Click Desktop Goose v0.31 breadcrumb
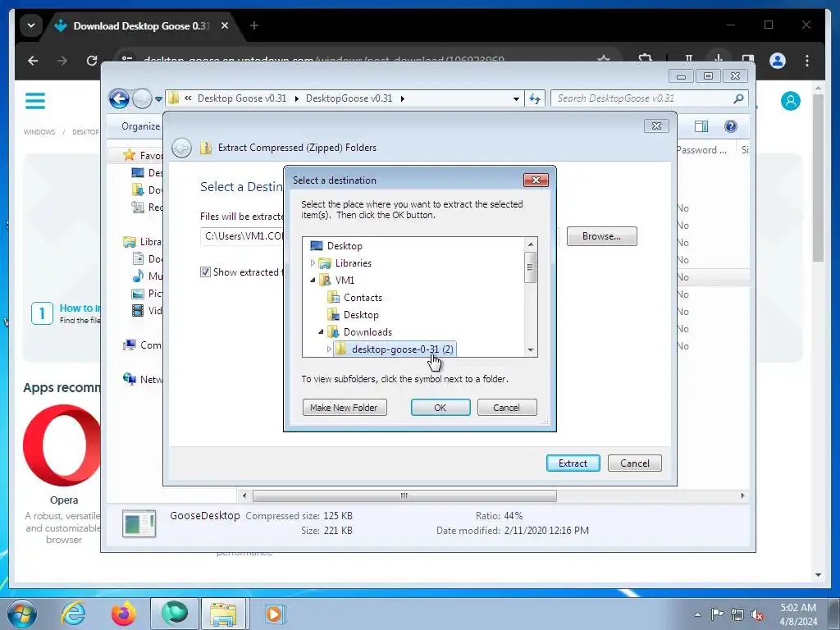840x630 pixels. [x=242, y=98]
